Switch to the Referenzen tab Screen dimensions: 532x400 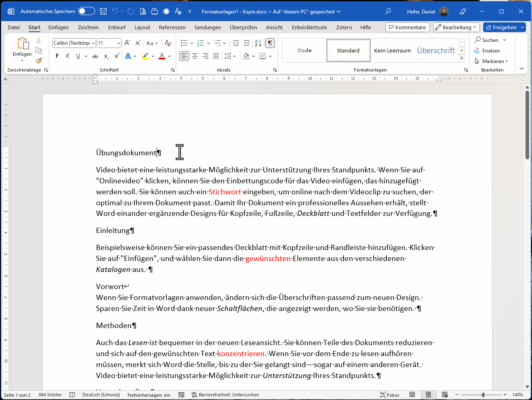pos(172,27)
